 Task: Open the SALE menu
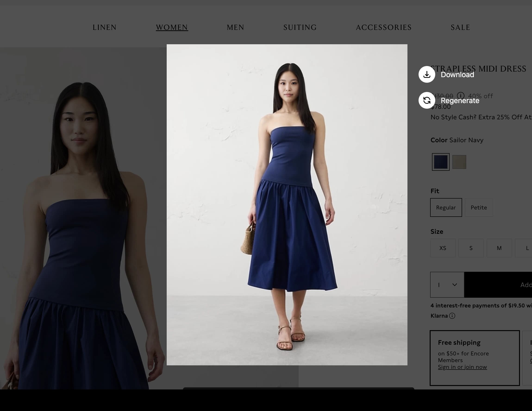pos(460,27)
